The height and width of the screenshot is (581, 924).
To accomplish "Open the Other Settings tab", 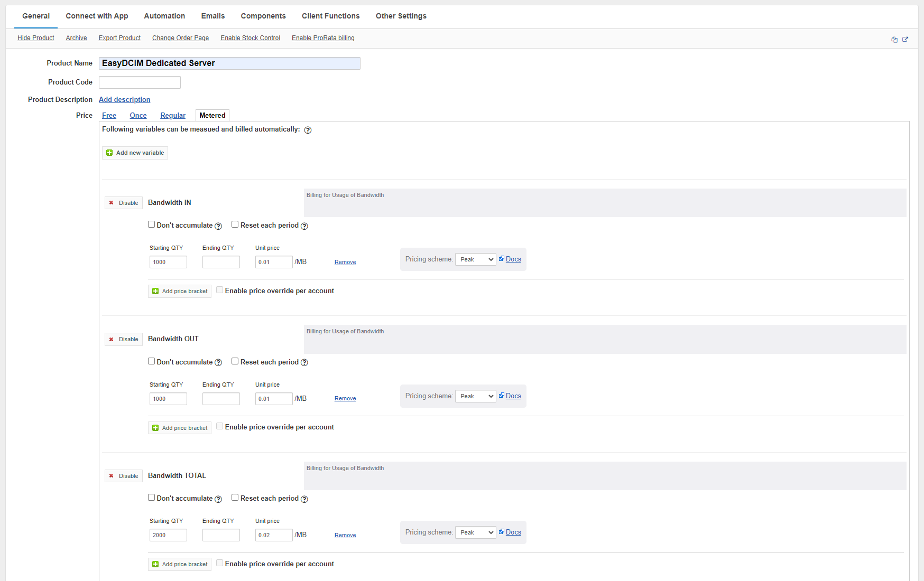I will [401, 16].
